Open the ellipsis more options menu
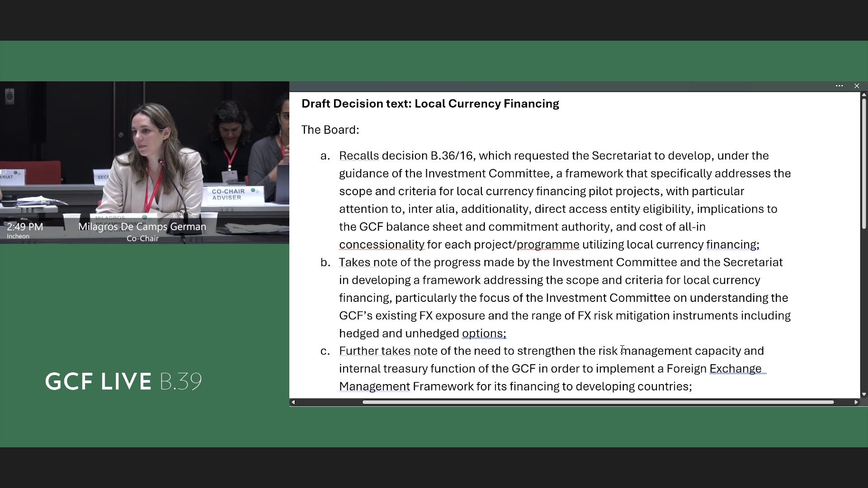Image resolution: width=868 pixels, height=488 pixels. tap(839, 86)
